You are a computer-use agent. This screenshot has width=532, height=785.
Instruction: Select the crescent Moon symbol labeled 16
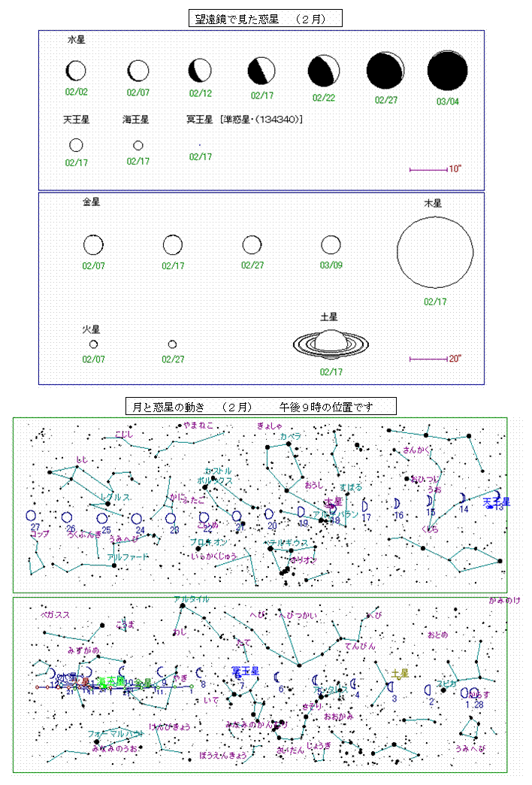pyautogui.click(x=397, y=504)
